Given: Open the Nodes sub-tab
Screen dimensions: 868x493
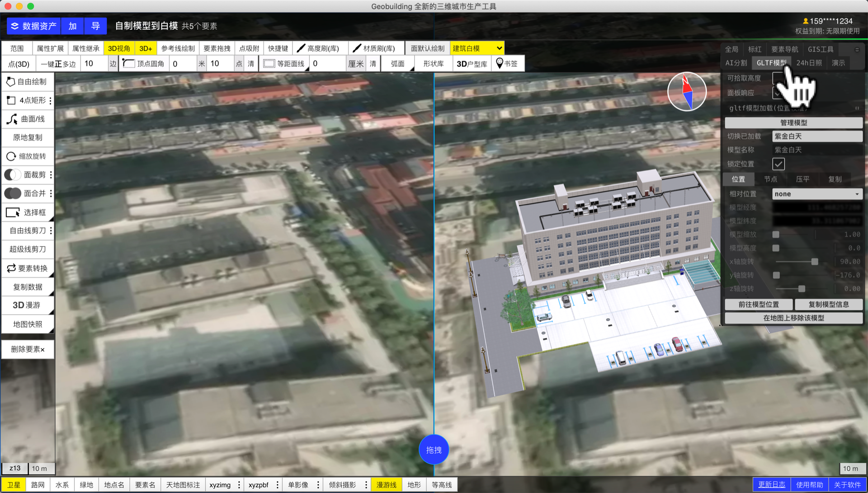Looking at the screenshot, I should 770,179.
